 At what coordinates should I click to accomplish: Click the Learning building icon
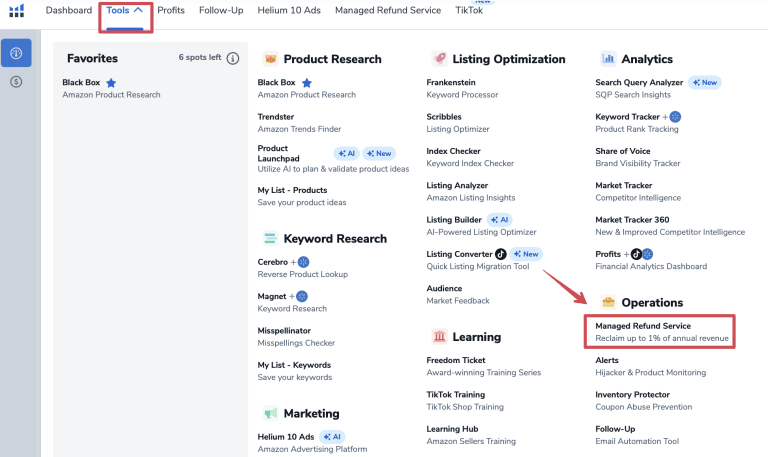[439, 337]
